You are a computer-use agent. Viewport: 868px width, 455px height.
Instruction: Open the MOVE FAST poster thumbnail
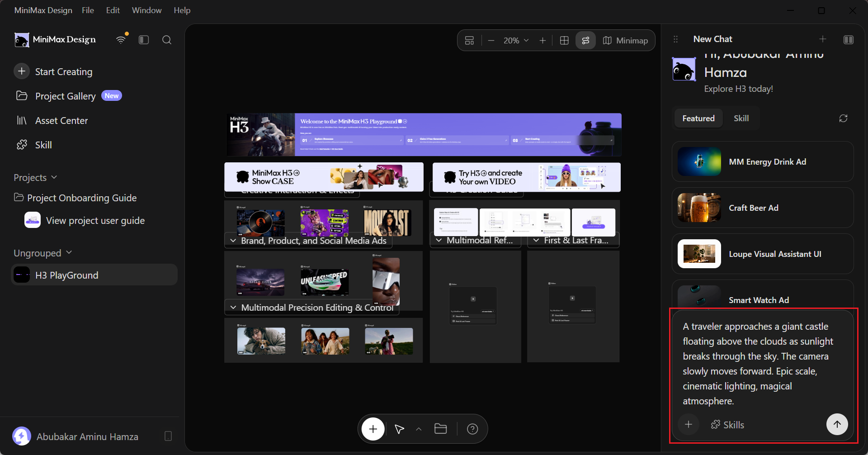(387, 222)
